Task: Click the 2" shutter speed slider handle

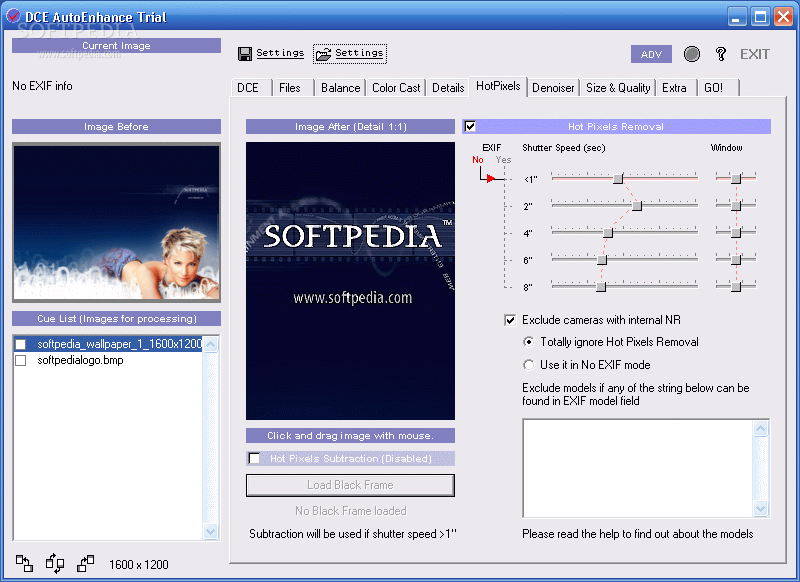Action: click(637, 206)
